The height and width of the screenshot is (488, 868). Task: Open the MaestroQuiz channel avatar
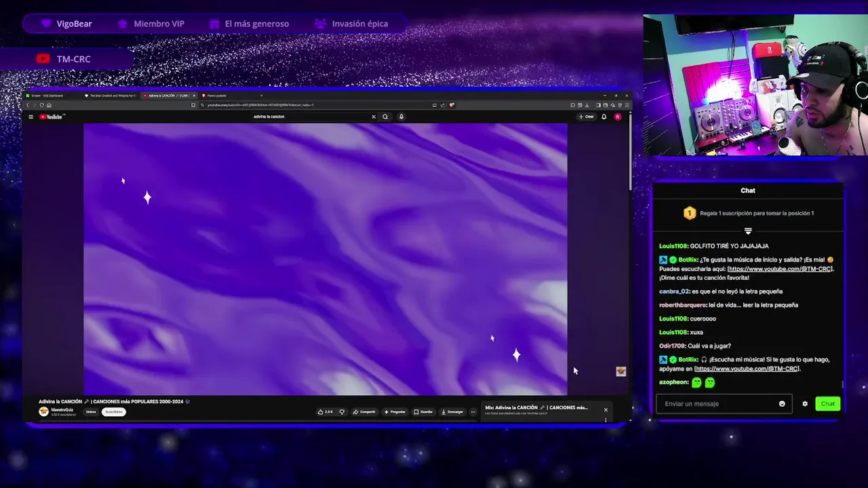pos(43,411)
